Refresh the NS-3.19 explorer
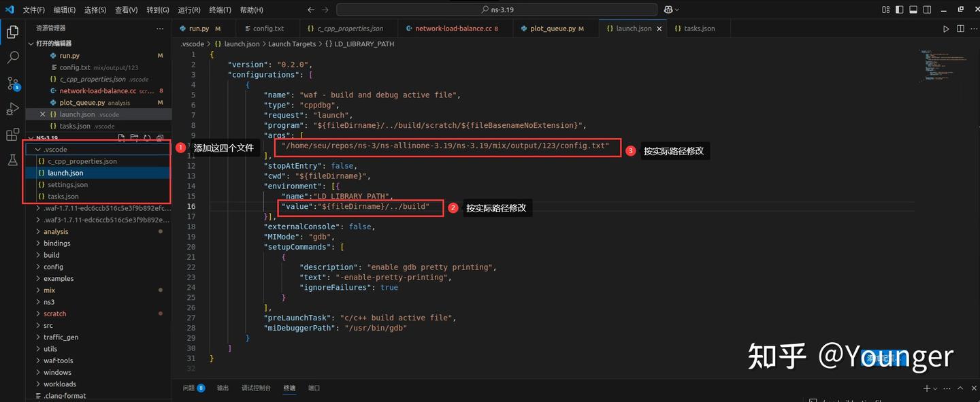This screenshot has height=402, width=980. [x=147, y=137]
